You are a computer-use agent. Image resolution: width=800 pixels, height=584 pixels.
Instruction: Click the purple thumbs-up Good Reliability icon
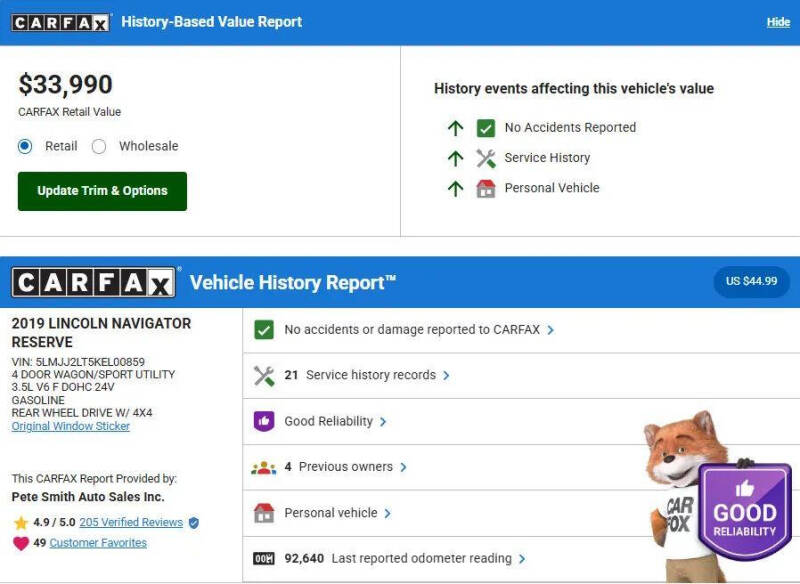[264, 421]
